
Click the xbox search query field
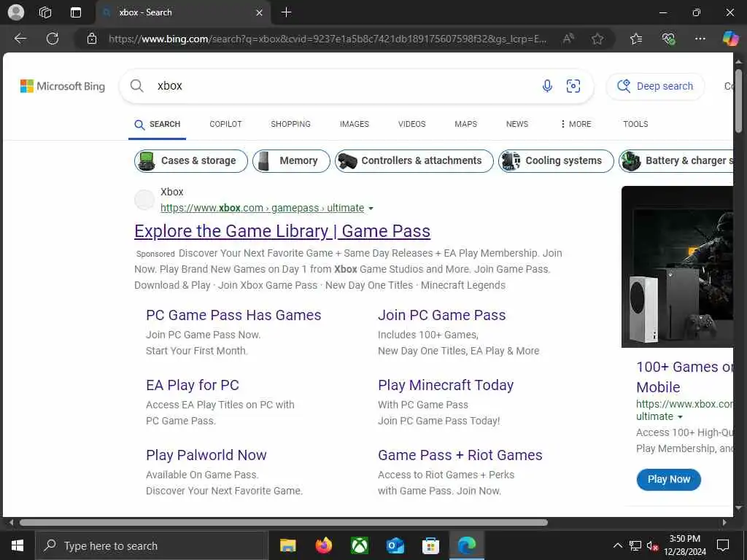(x=343, y=86)
